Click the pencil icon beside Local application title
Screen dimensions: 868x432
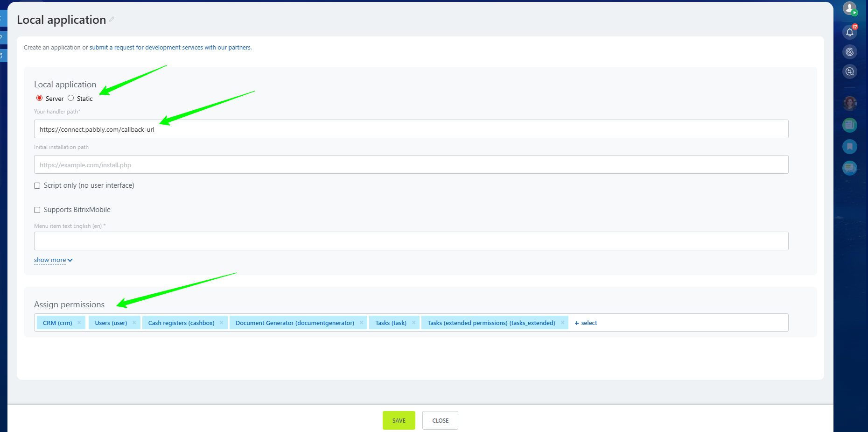point(112,20)
